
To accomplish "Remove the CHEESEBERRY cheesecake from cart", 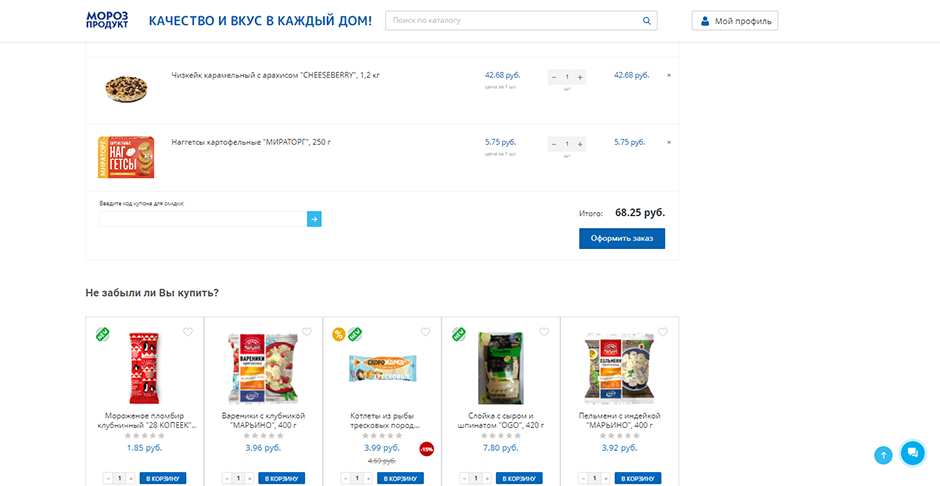I will 669,76.
